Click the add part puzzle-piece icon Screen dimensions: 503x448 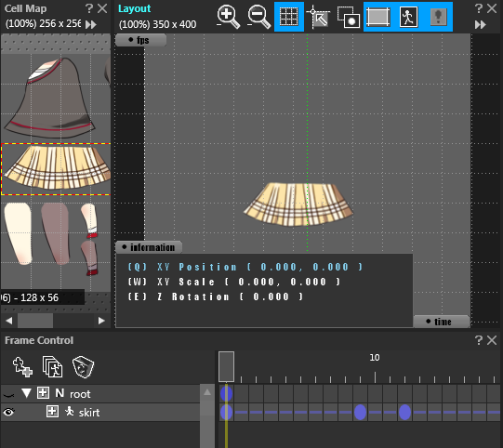22,366
